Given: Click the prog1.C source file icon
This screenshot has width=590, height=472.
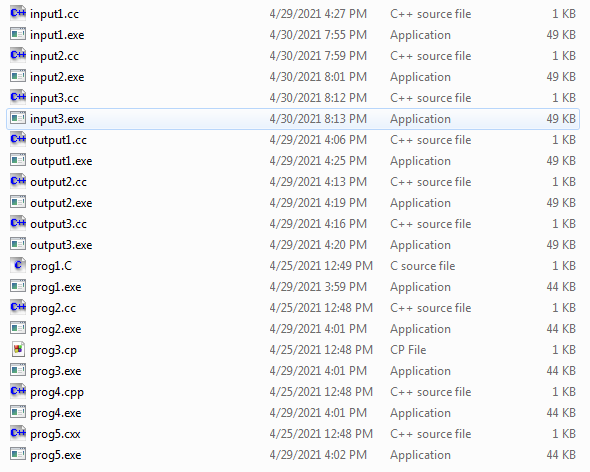Looking at the screenshot, I should pyautogui.click(x=18, y=265).
